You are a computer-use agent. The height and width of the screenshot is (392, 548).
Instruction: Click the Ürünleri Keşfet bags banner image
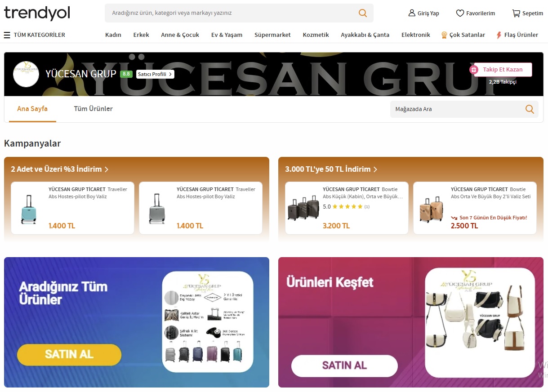tap(480, 322)
